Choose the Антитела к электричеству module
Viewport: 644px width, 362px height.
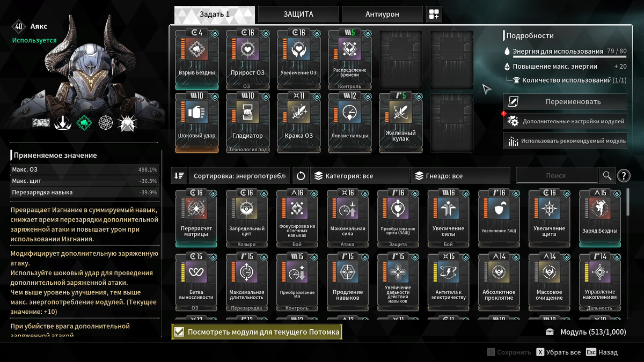coord(450,282)
